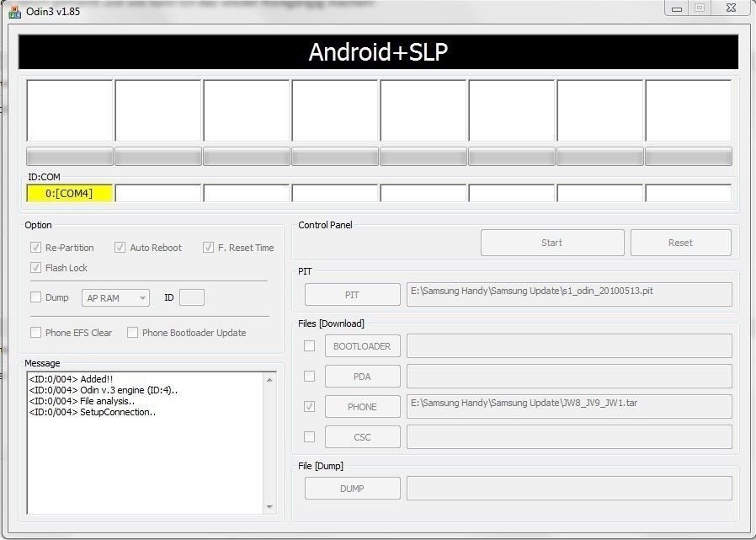Click the CSC browse button
This screenshot has width=756, height=540.
point(363,437)
